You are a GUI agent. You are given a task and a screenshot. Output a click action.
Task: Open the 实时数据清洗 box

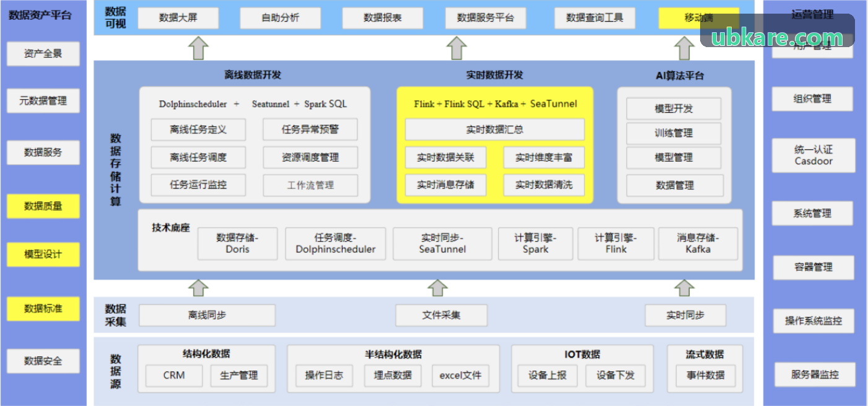click(x=544, y=185)
